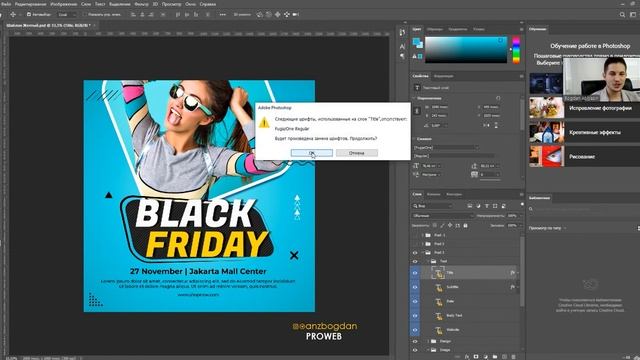Switch to the Каналы tab

[433, 194]
